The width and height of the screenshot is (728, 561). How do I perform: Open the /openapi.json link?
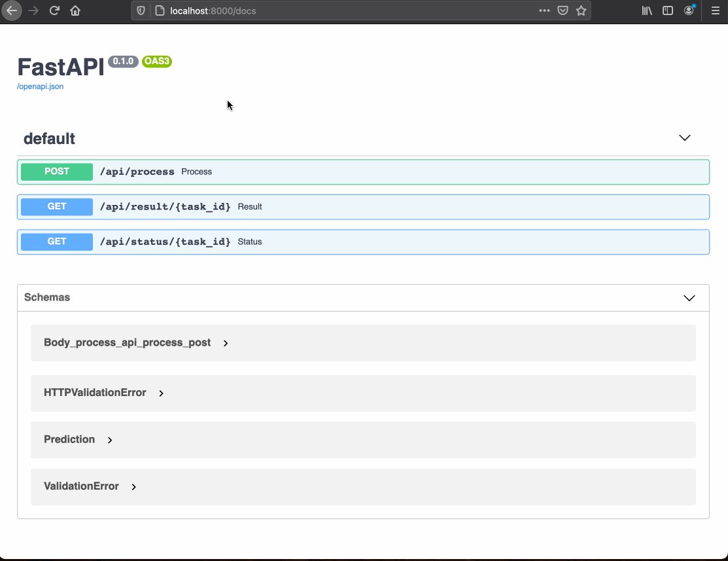coord(41,86)
